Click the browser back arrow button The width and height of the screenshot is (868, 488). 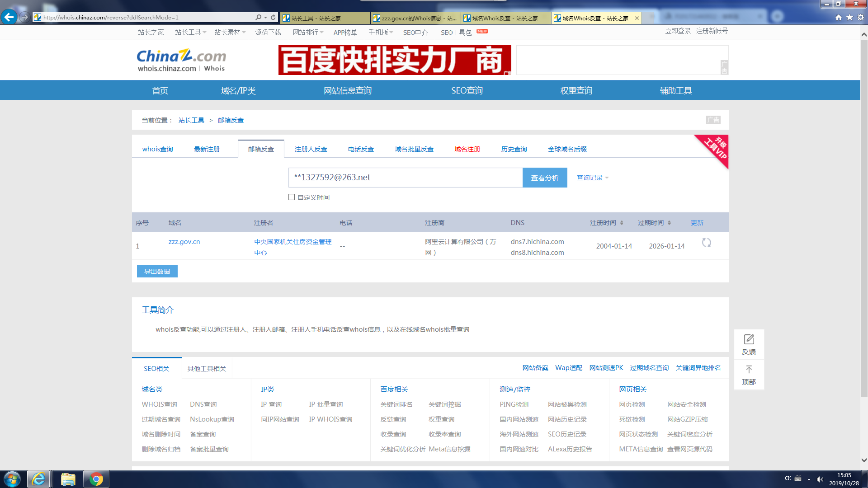[9, 17]
